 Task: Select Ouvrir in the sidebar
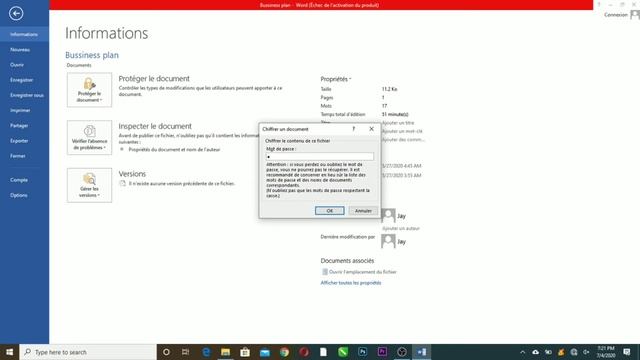coord(17,65)
